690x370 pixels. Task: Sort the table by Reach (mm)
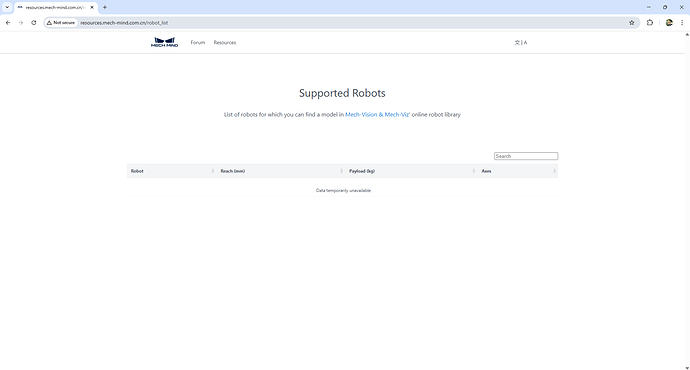pos(281,171)
